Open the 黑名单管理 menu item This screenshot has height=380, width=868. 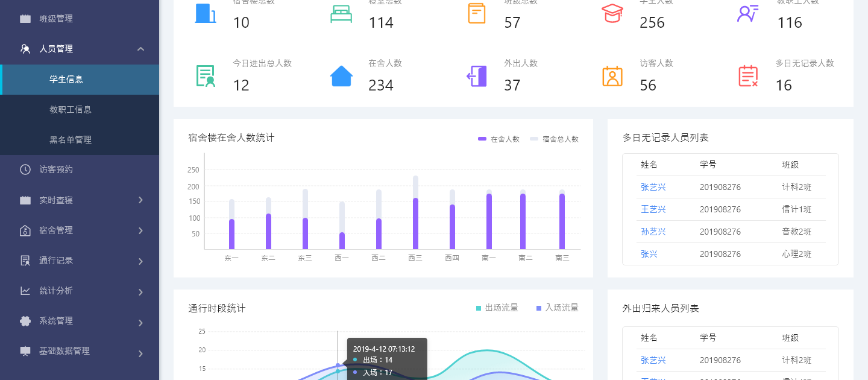(x=80, y=140)
